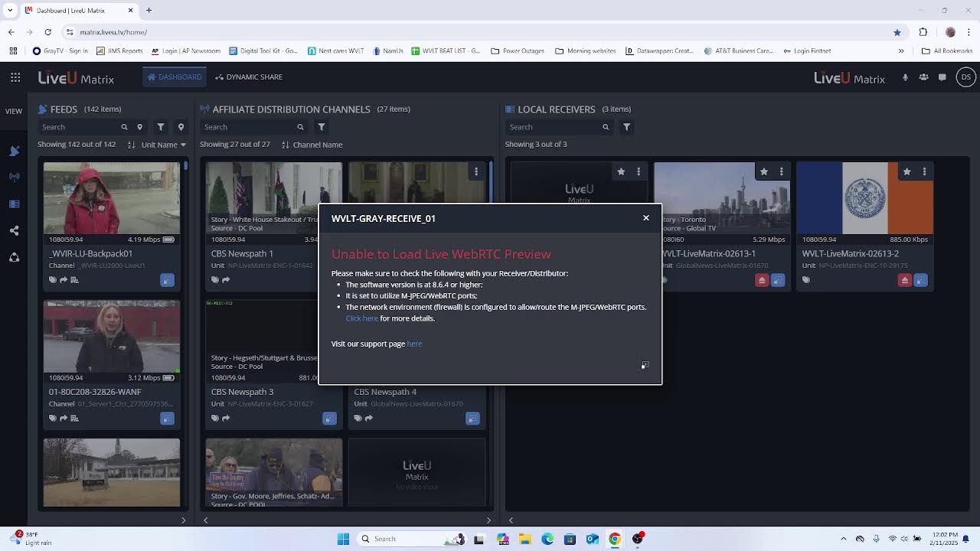
Task: Open options menu for WVLT-LiveMatrix-02613-1
Action: coord(781,171)
